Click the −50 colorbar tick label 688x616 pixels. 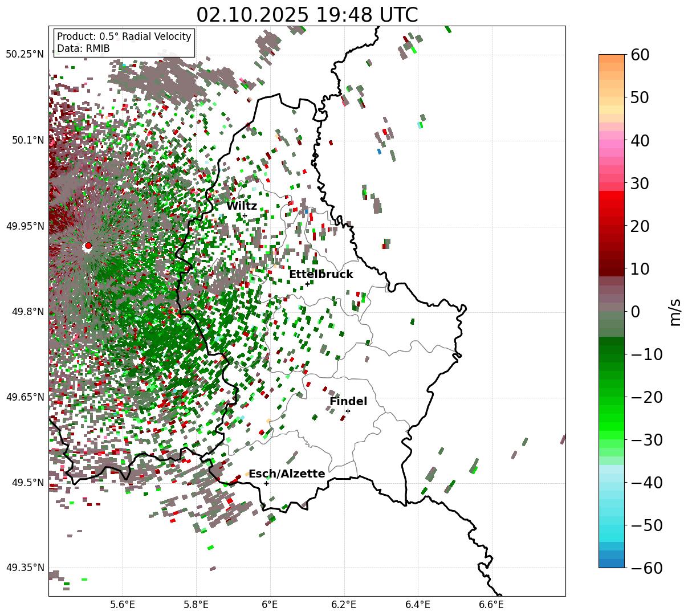[x=646, y=525]
